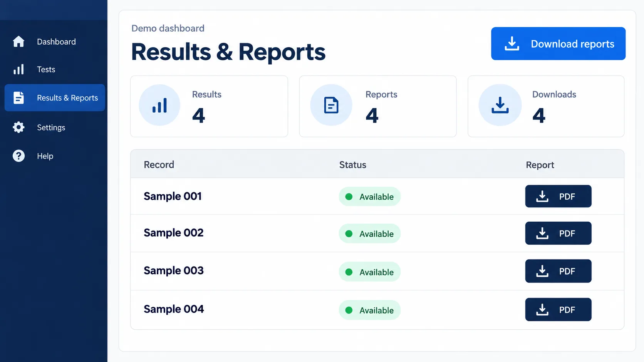Select the Sample 002 record name

173,233
